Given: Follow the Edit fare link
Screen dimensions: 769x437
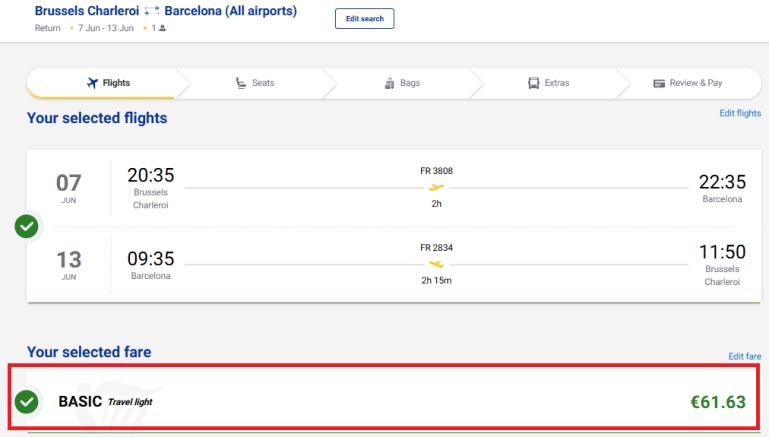Looking at the screenshot, I should (745, 356).
